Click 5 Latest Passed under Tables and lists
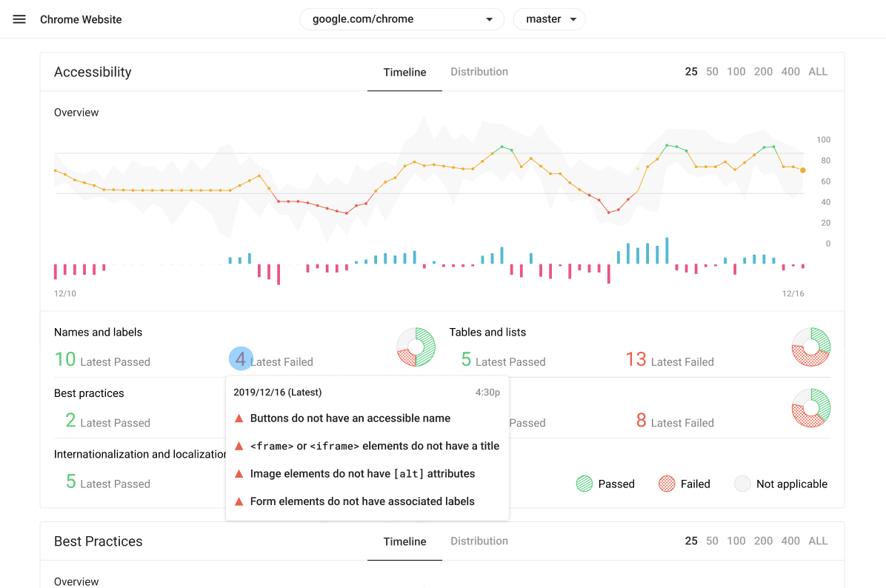This screenshot has width=886, height=588. [x=503, y=360]
